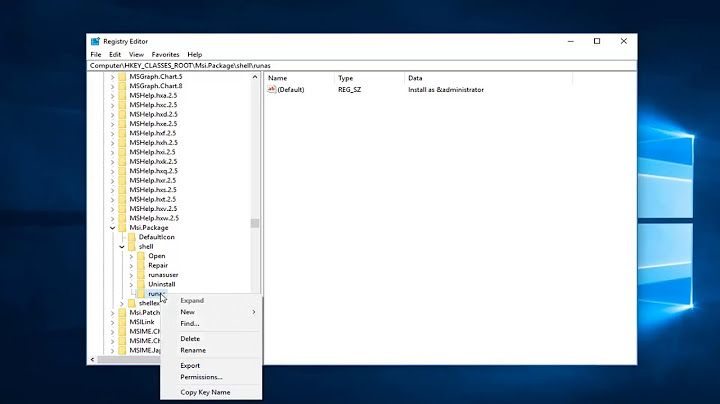Expand the runasuser key node
Screen dimensions: 720x404
tap(131, 275)
